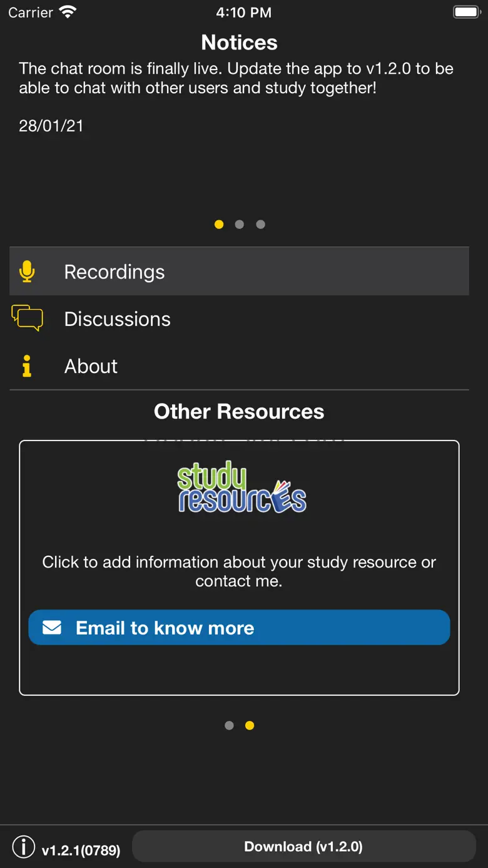
Task: Tap the Study Resources logo
Action: coord(241,488)
